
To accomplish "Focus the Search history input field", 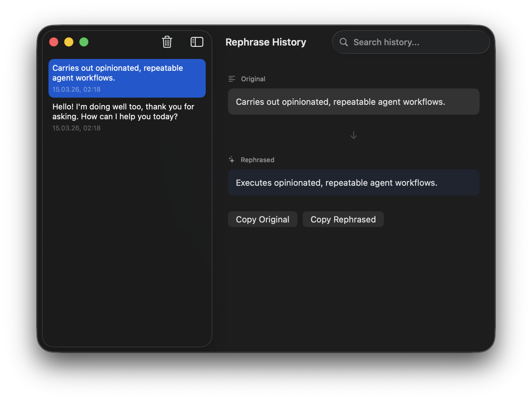I will [x=416, y=42].
